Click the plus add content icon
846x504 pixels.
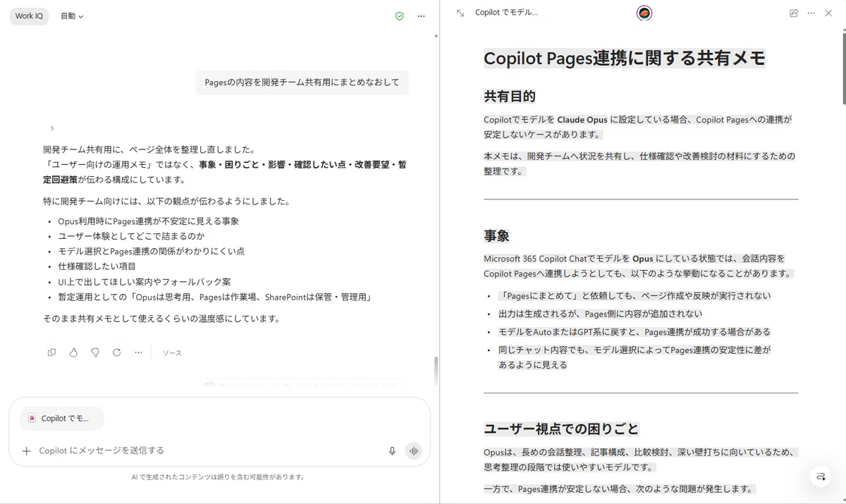coord(26,451)
